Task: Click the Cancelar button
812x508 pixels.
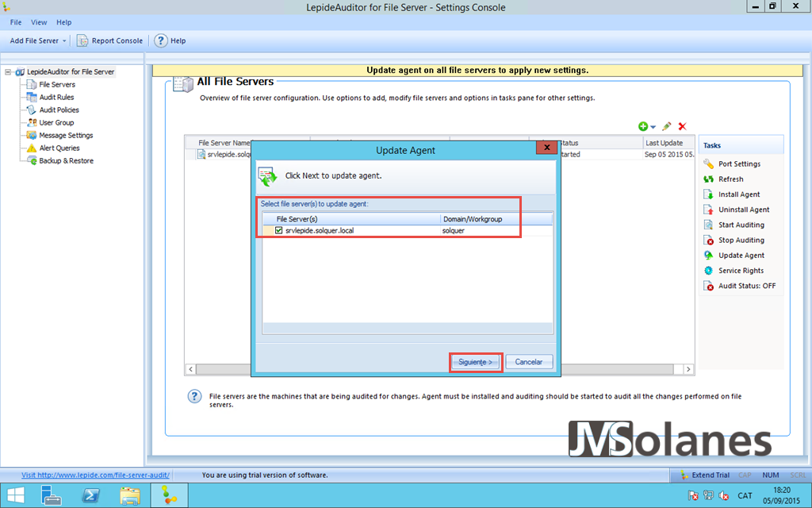Action: tap(529, 362)
